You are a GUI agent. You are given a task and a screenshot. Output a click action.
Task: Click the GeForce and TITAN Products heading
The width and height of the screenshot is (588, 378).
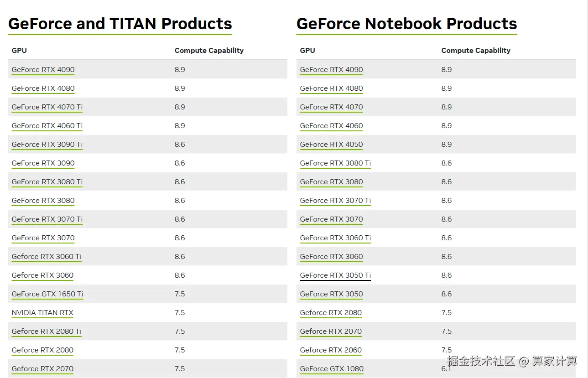point(120,24)
